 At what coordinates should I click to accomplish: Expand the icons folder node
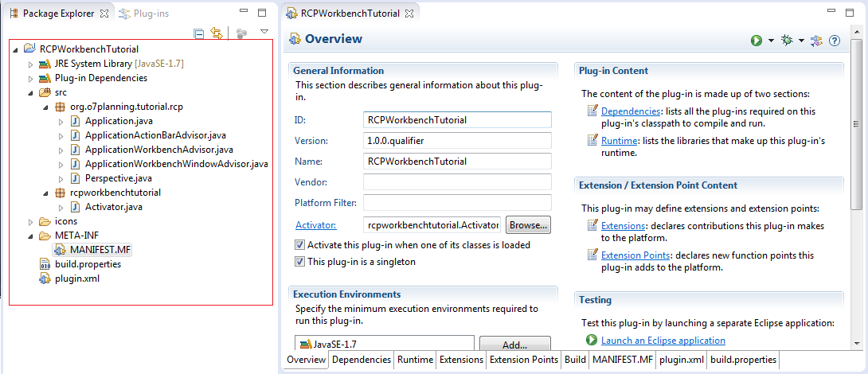(31, 221)
